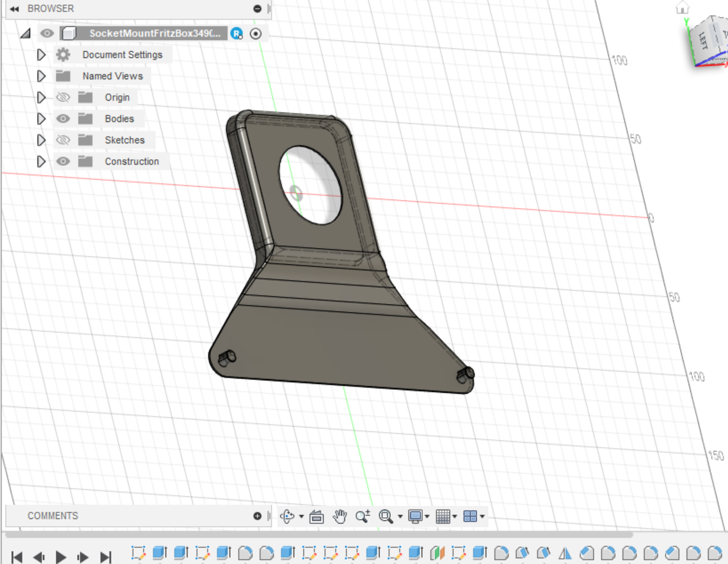Viewport: 728px width, 564px height.
Task: Expand the Document Settings node
Action: click(x=41, y=55)
